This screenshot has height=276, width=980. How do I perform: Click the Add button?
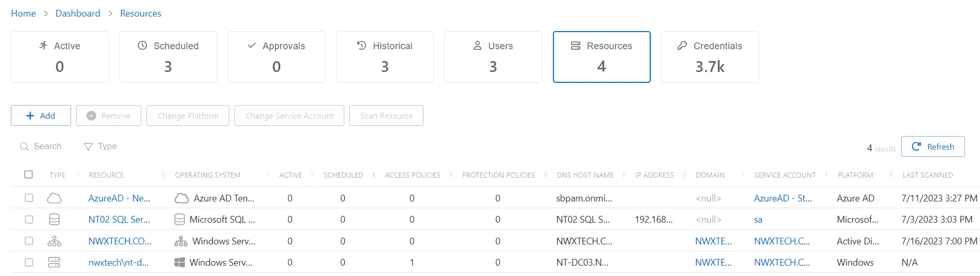point(41,115)
